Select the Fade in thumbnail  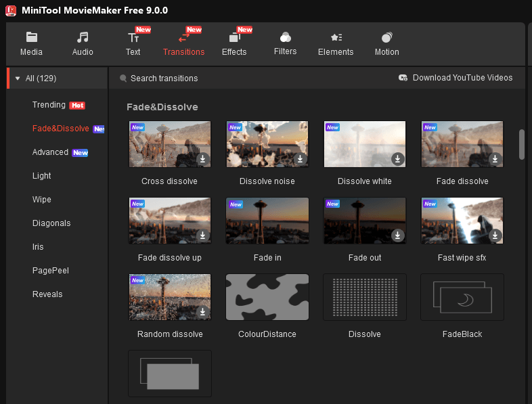pos(267,221)
